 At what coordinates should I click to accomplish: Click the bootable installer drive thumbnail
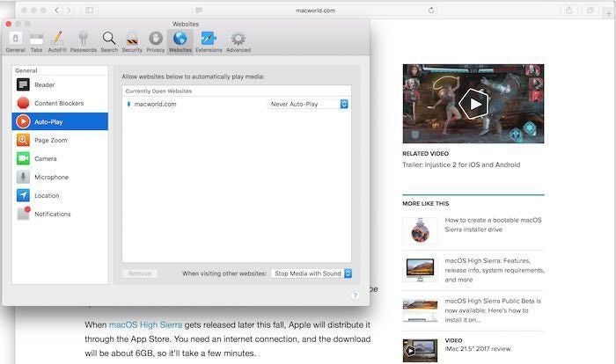click(x=420, y=231)
